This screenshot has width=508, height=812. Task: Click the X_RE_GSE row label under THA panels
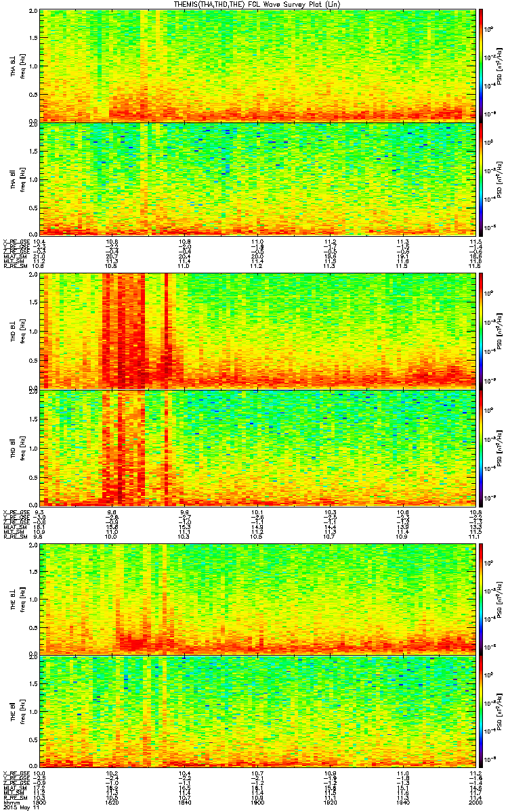tap(16, 242)
